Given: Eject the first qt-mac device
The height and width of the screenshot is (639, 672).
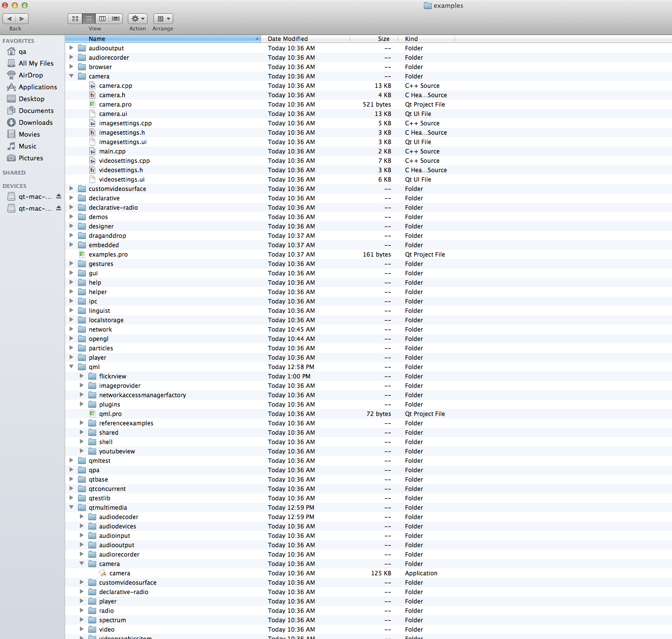Looking at the screenshot, I should coord(59,196).
